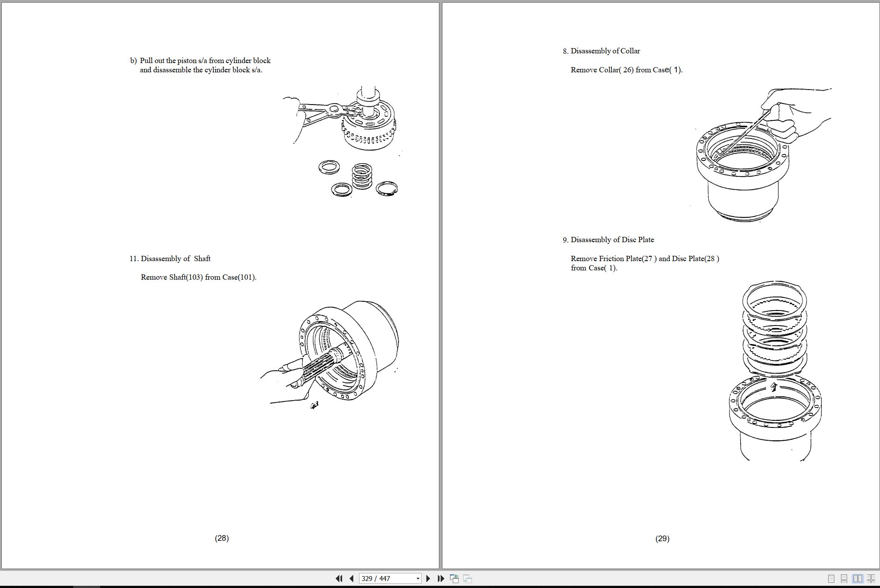
Task: Click the page number label '(29)'
Action: tap(662, 538)
